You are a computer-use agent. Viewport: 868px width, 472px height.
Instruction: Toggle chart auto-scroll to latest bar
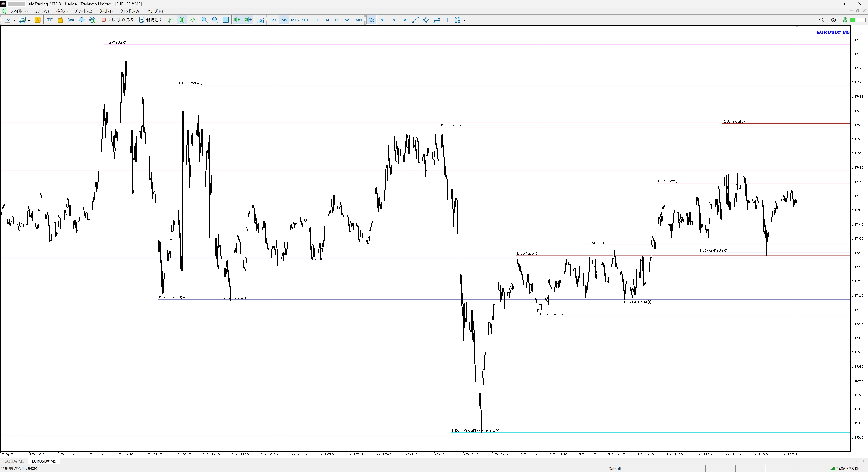coord(237,20)
